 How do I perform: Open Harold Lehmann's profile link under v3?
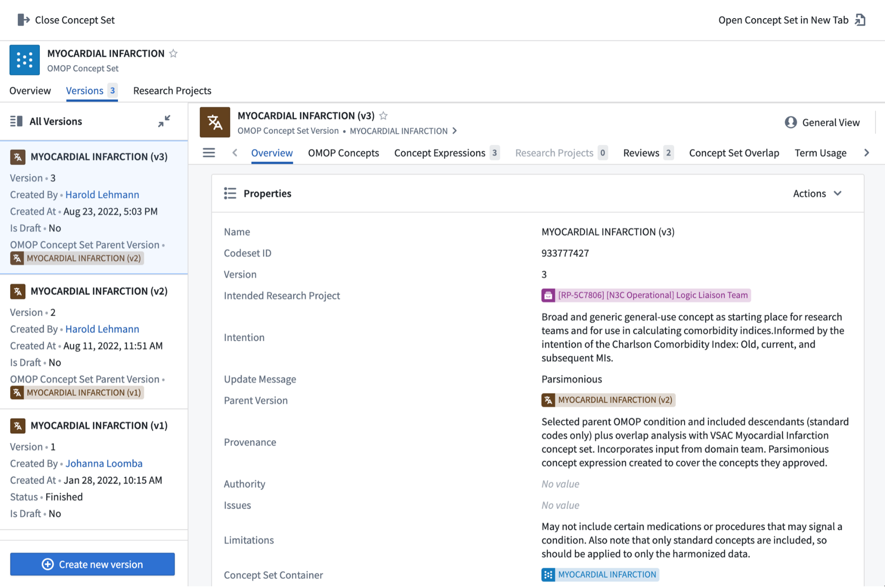(x=102, y=194)
